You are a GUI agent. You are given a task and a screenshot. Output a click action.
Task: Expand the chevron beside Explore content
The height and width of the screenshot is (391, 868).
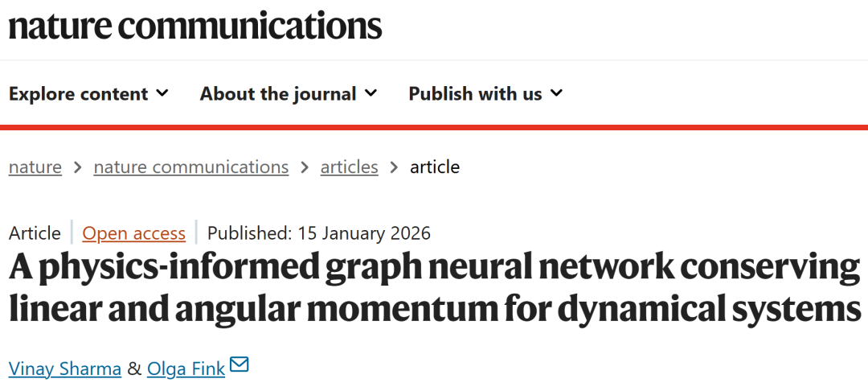click(x=162, y=93)
